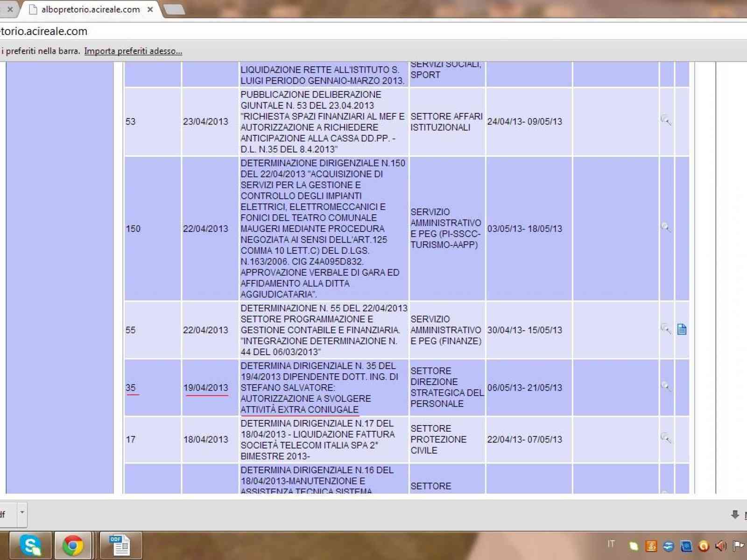The height and width of the screenshot is (560, 747).
Task: Click the magnifier icon for record 53
Action: click(666, 120)
